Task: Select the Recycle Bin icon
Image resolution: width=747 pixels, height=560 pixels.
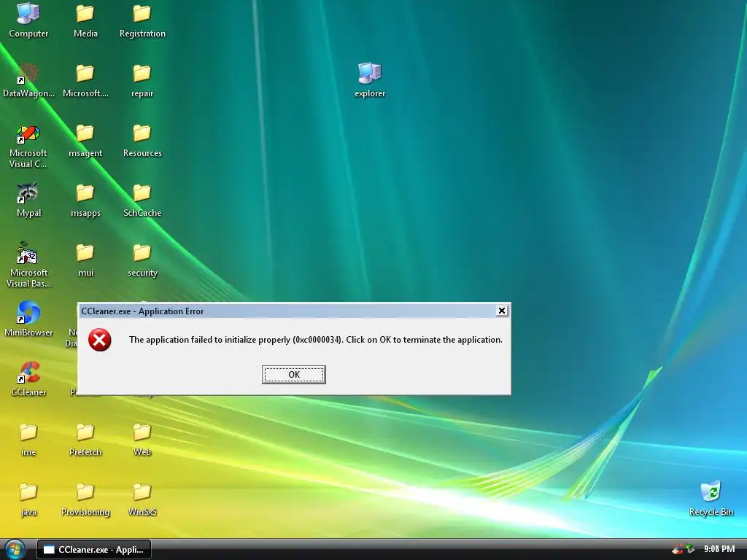Action: tap(711, 499)
